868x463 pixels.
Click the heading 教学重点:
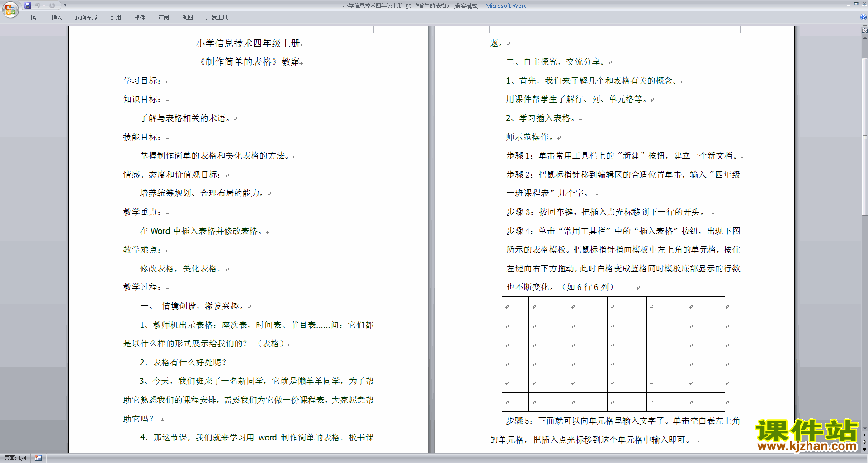[x=142, y=212]
